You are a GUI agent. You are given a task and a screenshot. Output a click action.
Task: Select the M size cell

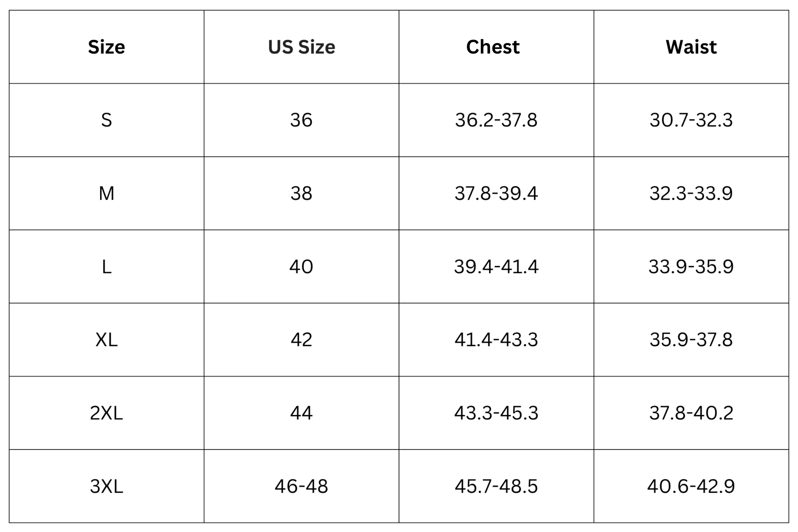click(106, 194)
